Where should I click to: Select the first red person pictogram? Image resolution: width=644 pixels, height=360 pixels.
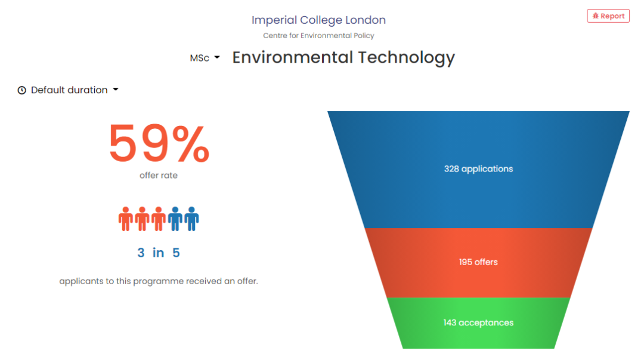pos(125,217)
